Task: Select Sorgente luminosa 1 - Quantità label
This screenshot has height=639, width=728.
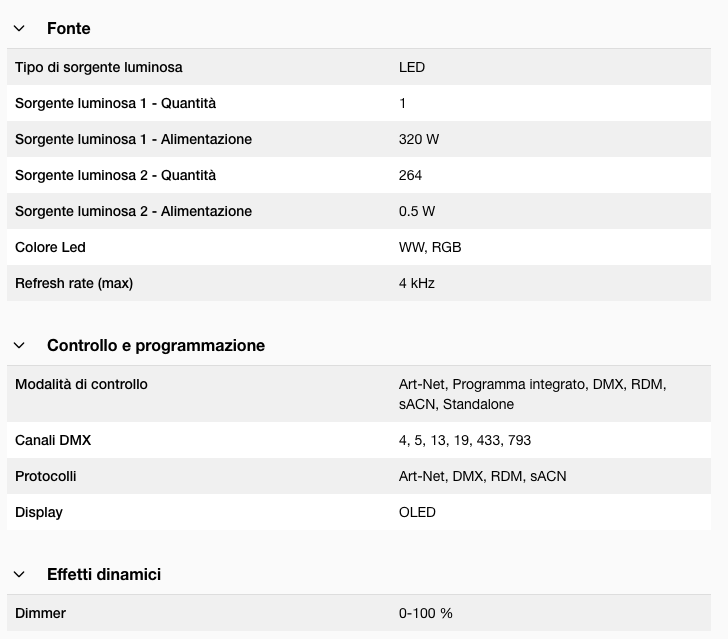Action: point(115,104)
